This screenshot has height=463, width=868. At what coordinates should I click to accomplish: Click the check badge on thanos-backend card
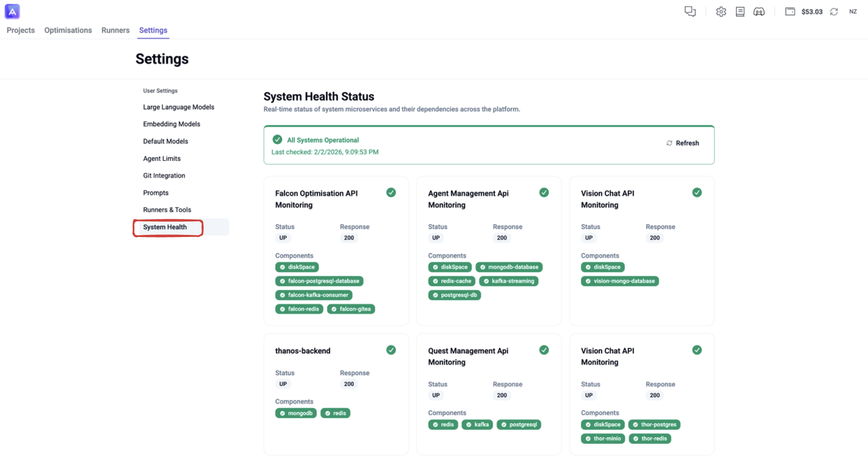pyautogui.click(x=391, y=350)
